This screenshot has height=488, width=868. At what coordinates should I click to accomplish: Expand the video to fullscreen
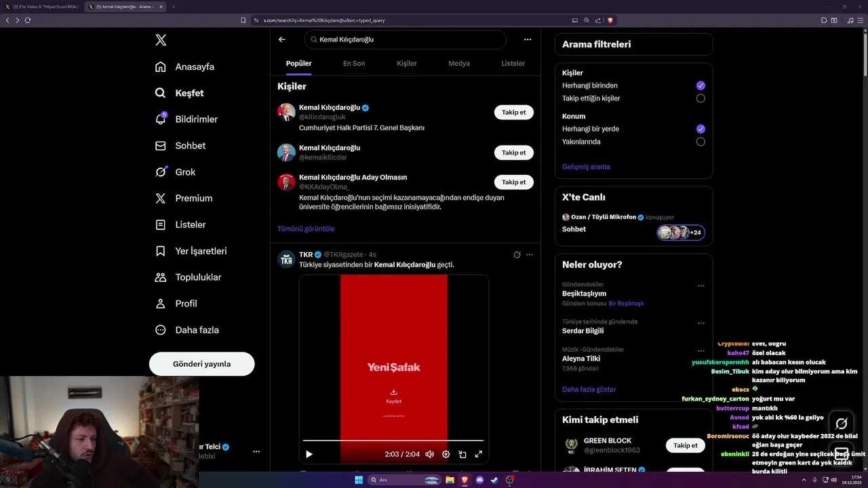[x=479, y=454]
